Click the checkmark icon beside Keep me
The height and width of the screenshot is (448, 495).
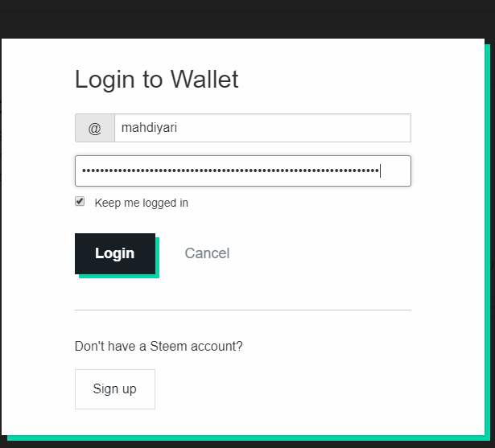pos(80,201)
